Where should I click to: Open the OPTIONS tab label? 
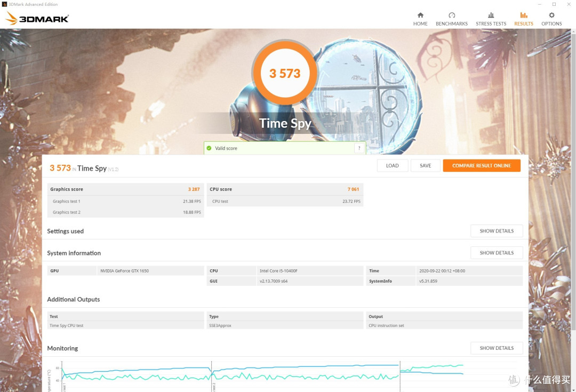[551, 23]
